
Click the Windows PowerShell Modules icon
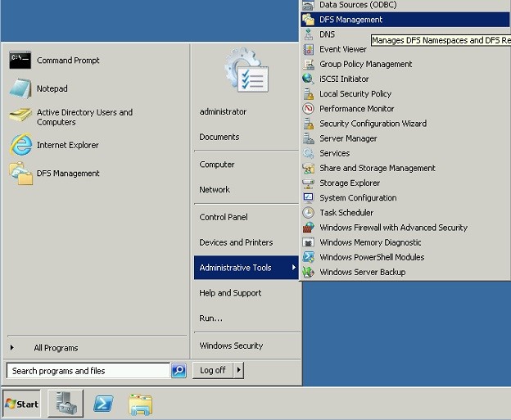point(308,257)
